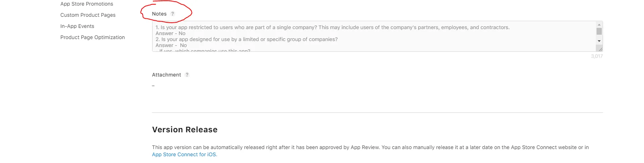Click the Notes scrollbar thumb

click(x=599, y=31)
